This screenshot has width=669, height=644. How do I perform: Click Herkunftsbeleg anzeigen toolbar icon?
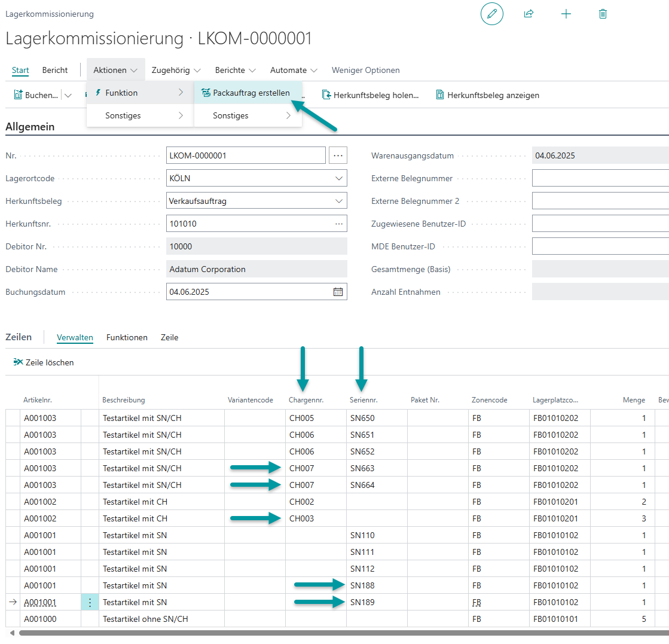tap(440, 95)
